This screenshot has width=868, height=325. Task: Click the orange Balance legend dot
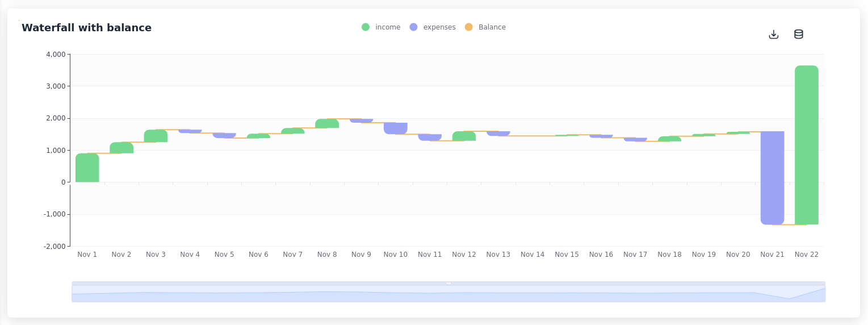click(468, 27)
